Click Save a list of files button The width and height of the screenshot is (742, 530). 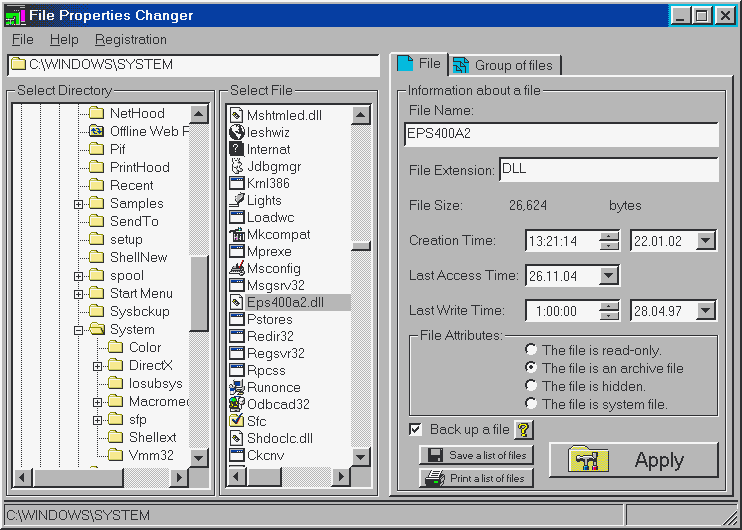[476, 455]
